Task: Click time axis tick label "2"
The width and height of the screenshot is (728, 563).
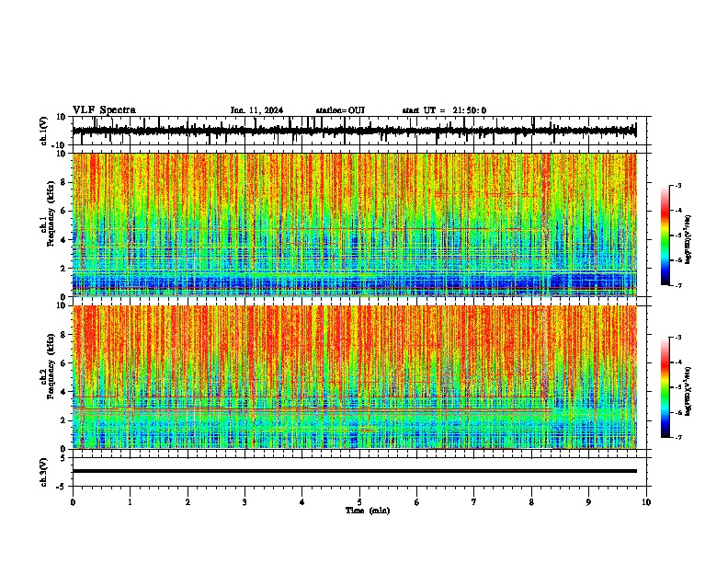Action: click(x=188, y=502)
